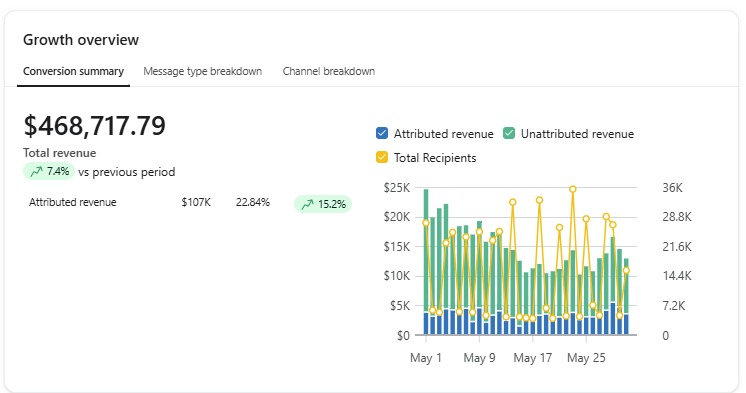Click the May 9 axis label
This screenshot has width=746, height=393.
pyautogui.click(x=479, y=358)
